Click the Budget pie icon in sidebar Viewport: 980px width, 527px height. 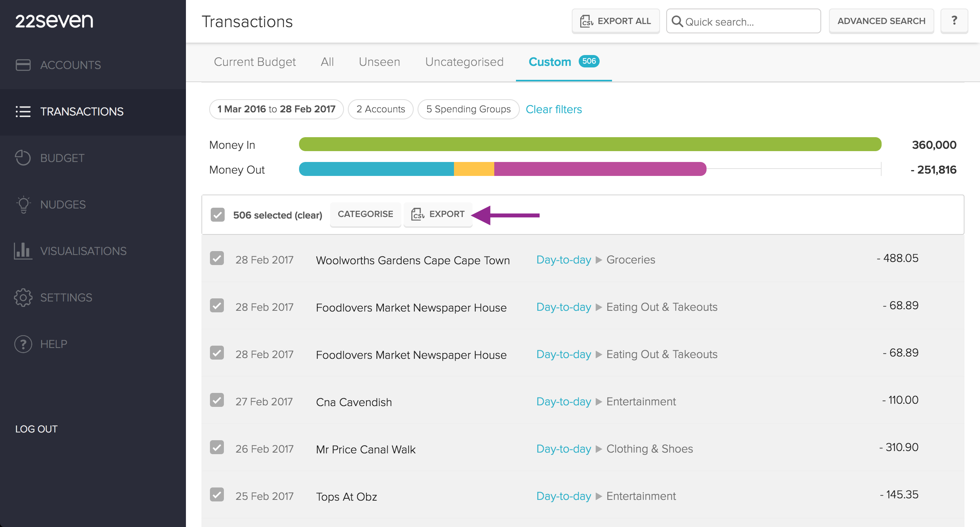click(23, 158)
